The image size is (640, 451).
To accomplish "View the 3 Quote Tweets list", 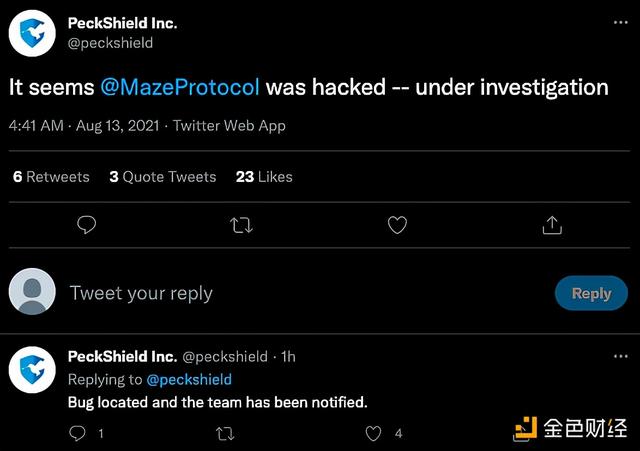I will click(163, 177).
